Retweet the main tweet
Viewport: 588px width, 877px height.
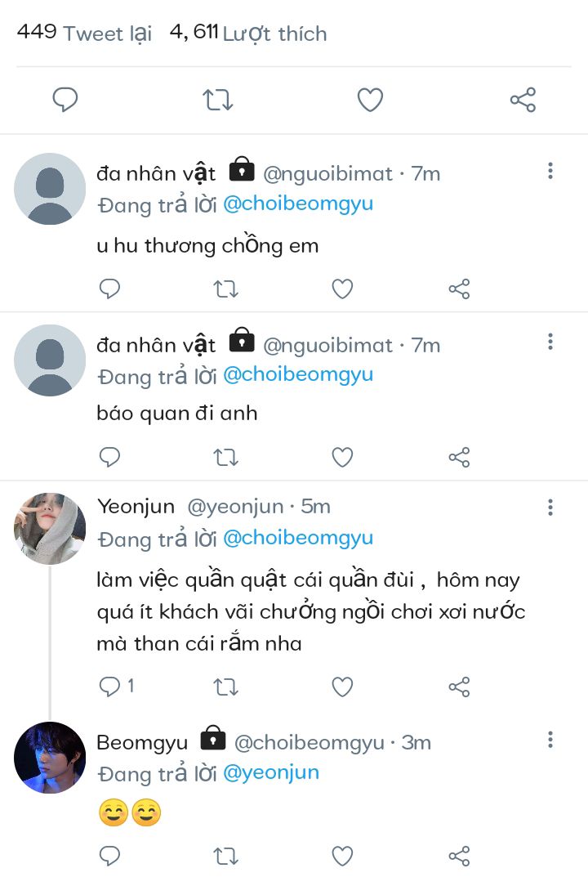[x=218, y=101]
